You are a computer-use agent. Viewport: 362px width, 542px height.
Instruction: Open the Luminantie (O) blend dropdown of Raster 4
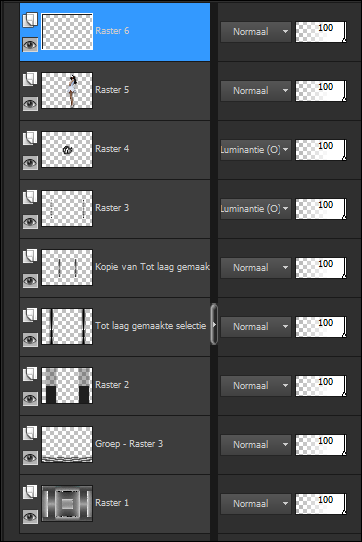click(x=256, y=150)
